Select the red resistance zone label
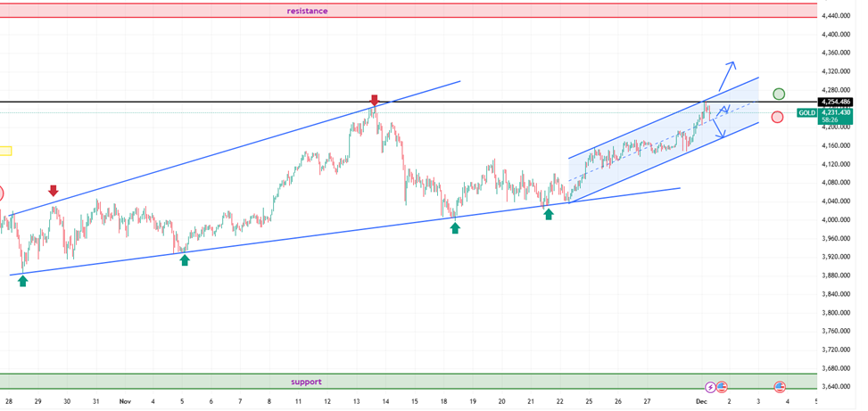Viewport: 868px width, 411px height. (x=307, y=11)
